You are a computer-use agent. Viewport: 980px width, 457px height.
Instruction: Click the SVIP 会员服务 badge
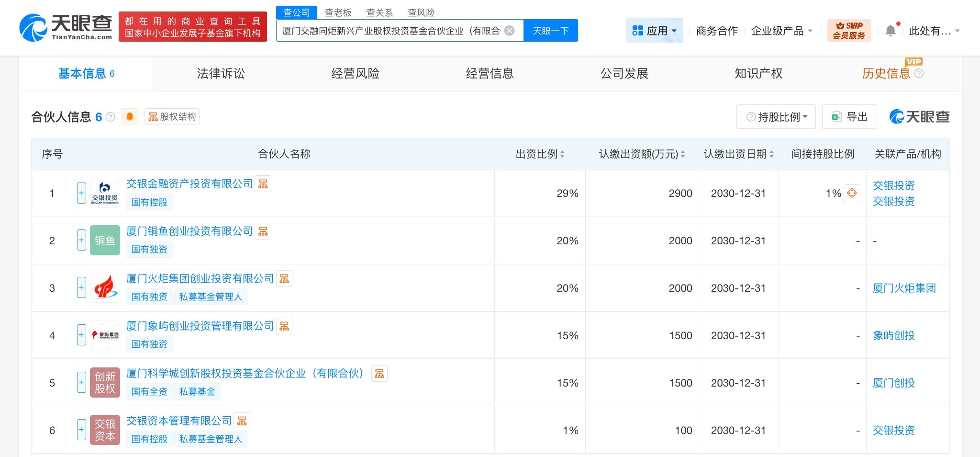point(849,31)
